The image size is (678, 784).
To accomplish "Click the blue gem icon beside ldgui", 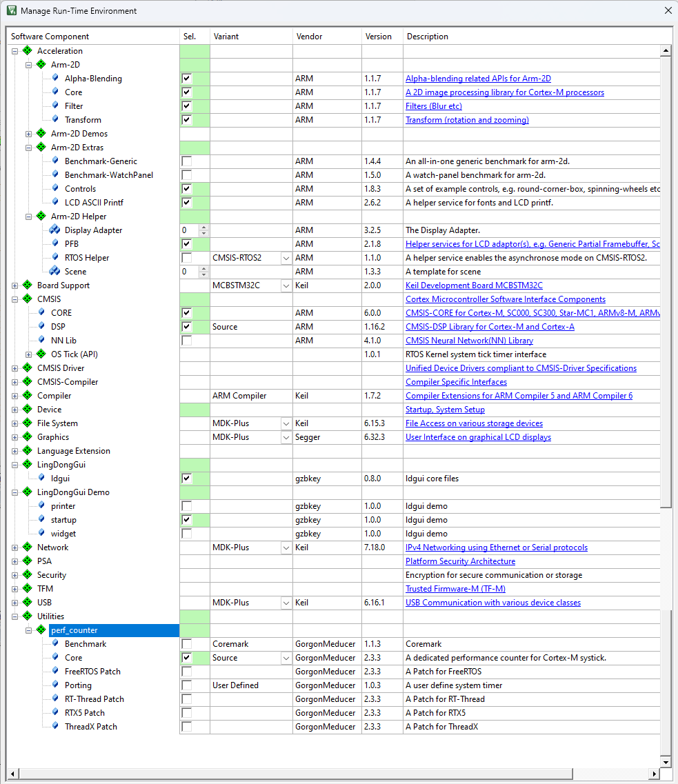I will click(41, 478).
